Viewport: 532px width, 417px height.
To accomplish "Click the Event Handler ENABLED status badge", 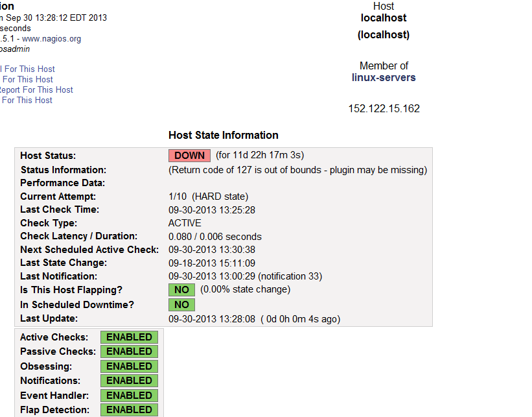I will pyautogui.click(x=129, y=396).
